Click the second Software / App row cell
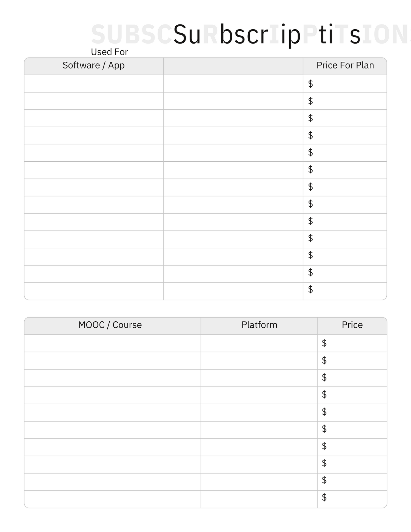The width and height of the screenshot is (411, 532). point(94,101)
